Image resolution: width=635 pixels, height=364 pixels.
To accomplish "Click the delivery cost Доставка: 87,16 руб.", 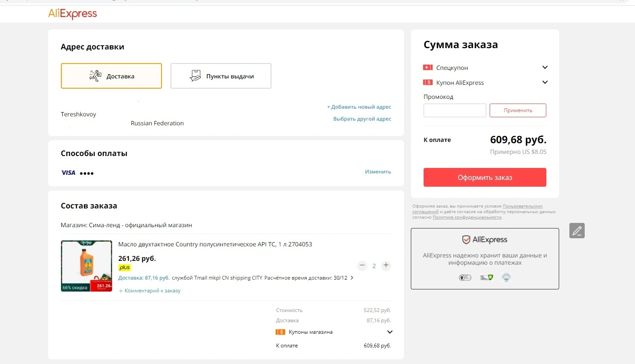I will 144,278.
